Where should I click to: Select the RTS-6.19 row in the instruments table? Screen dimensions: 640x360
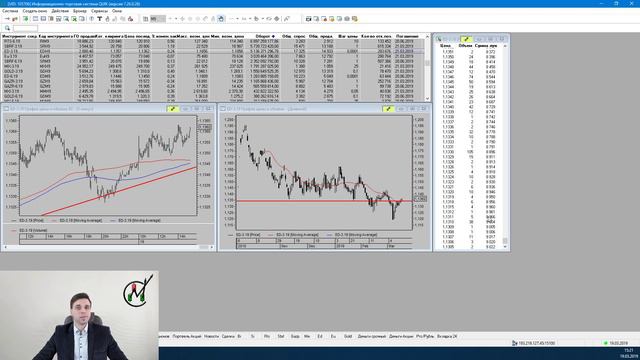point(213,41)
